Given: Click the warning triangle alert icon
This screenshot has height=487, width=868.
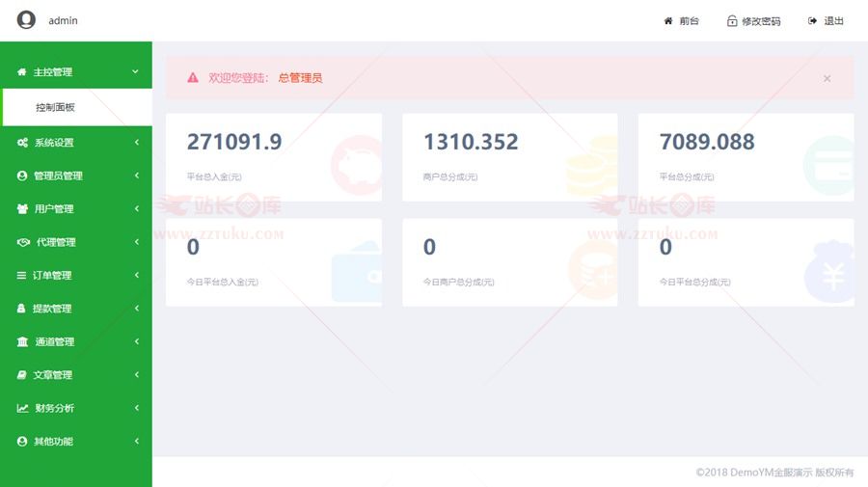Looking at the screenshot, I should (x=193, y=78).
